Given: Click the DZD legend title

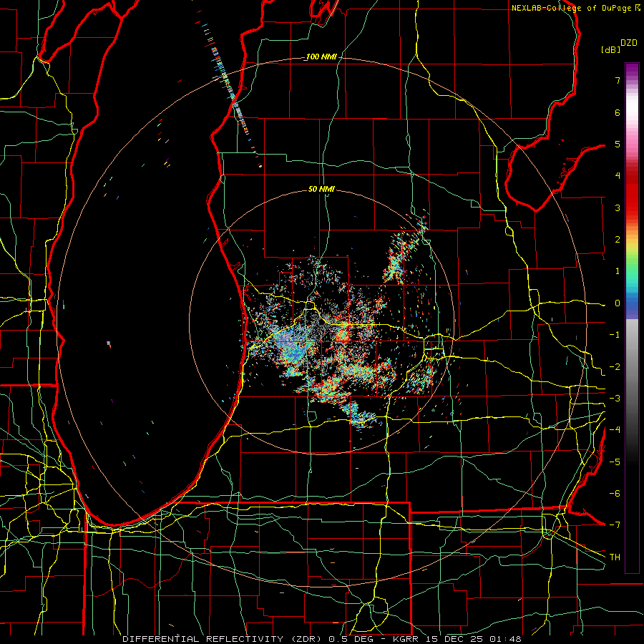Looking at the screenshot, I should click(629, 43).
